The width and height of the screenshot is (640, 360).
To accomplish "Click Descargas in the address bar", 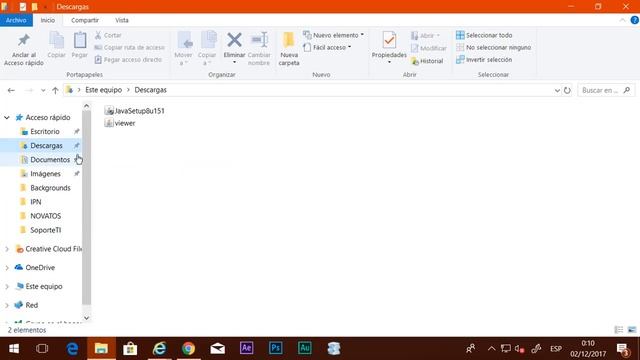I will click(151, 90).
